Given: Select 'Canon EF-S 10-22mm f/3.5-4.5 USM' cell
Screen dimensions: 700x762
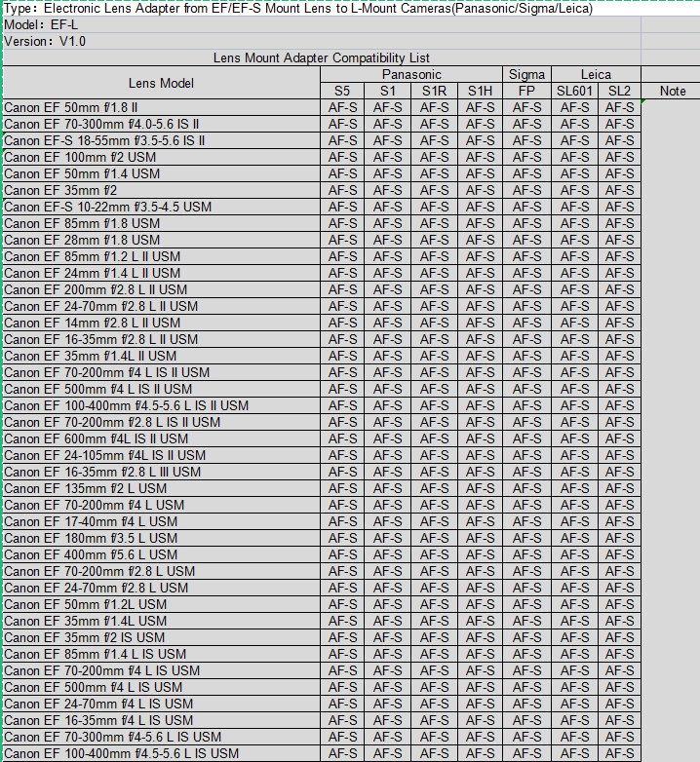Looking at the screenshot, I should (x=162, y=207).
